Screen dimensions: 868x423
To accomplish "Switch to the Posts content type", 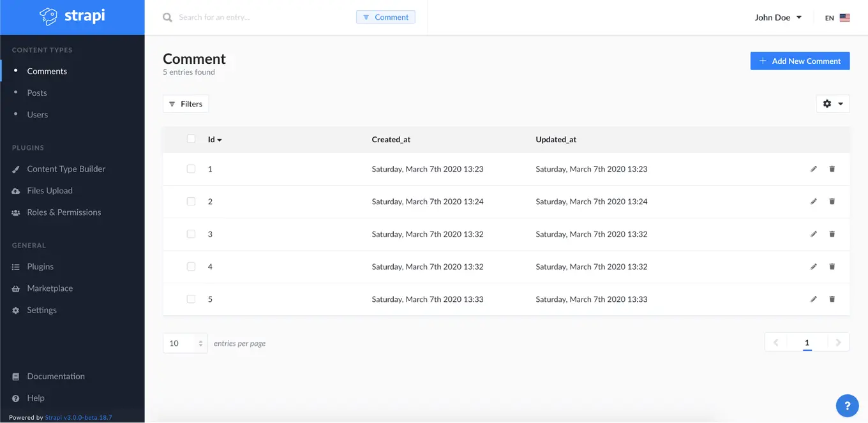I will pyautogui.click(x=37, y=93).
